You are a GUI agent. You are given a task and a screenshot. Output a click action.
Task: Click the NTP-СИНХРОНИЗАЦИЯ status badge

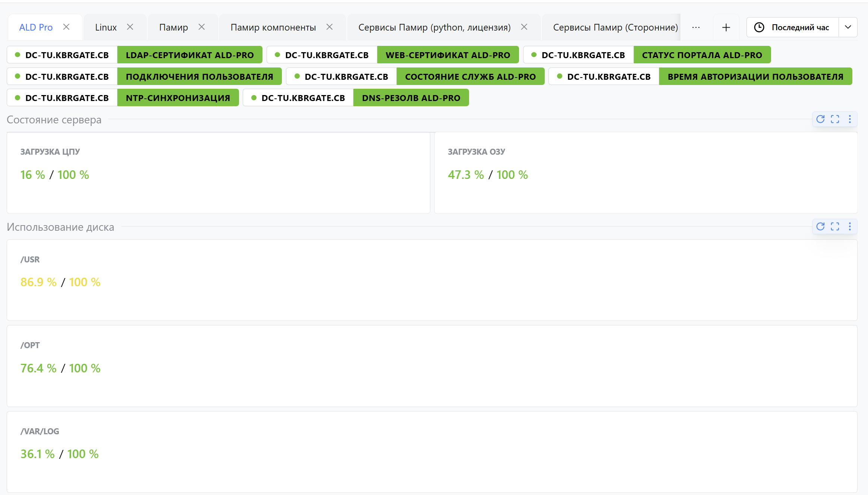178,98
